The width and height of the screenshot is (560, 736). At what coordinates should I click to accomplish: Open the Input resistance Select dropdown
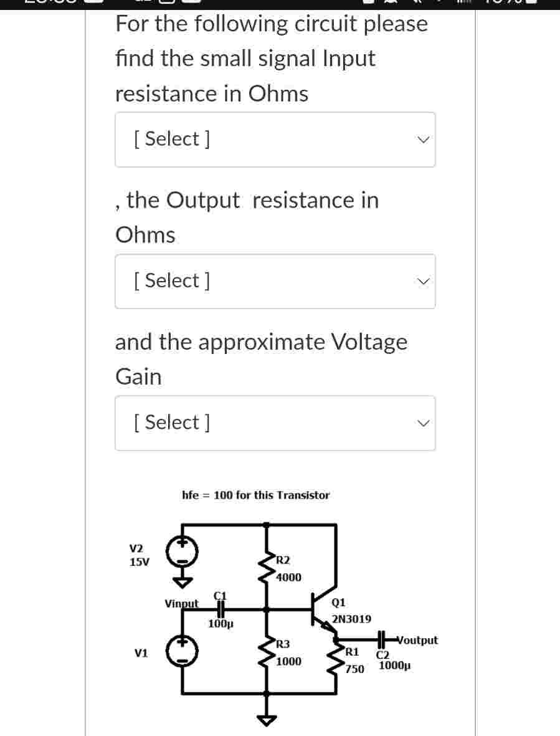coord(275,139)
